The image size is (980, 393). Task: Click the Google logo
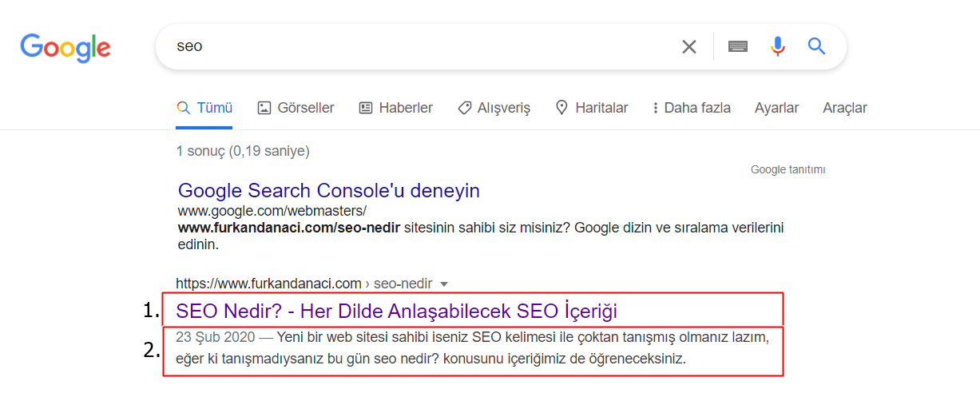click(x=65, y=47)
